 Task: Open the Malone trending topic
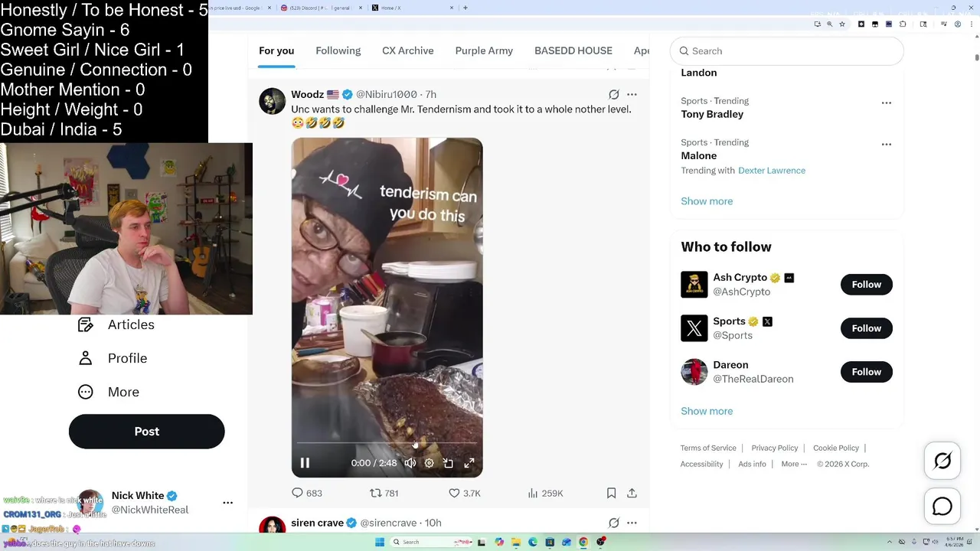[x=699, y=155]
